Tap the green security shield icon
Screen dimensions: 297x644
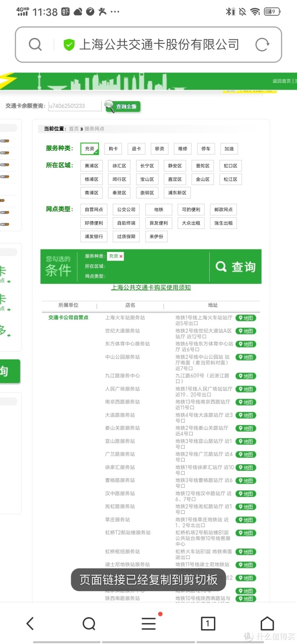point(69,45)
